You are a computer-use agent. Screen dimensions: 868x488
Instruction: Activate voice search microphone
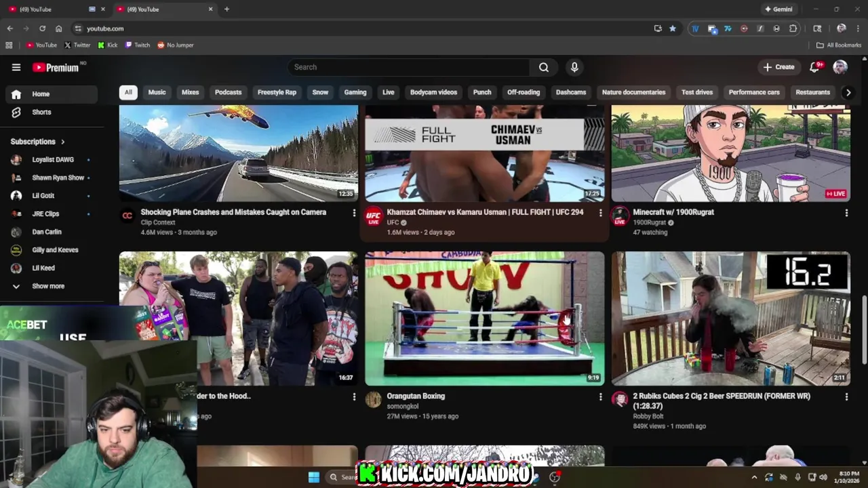pos(574,67)
